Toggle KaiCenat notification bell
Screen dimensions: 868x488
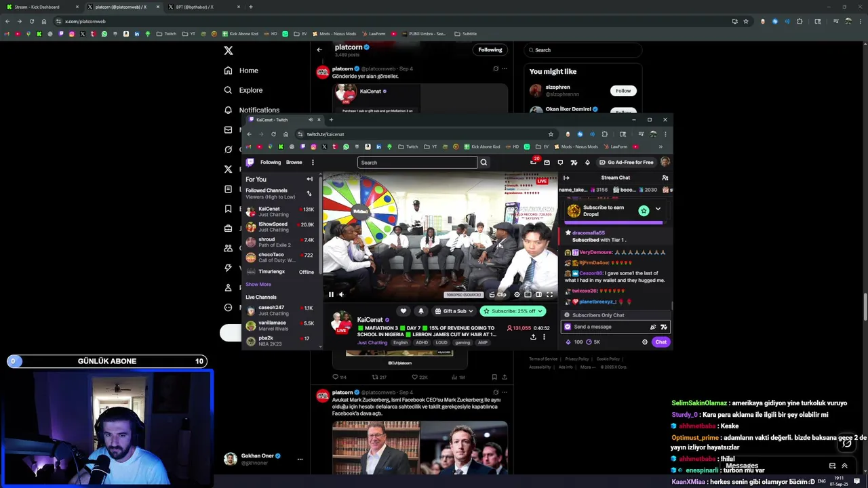click(420, 311)
